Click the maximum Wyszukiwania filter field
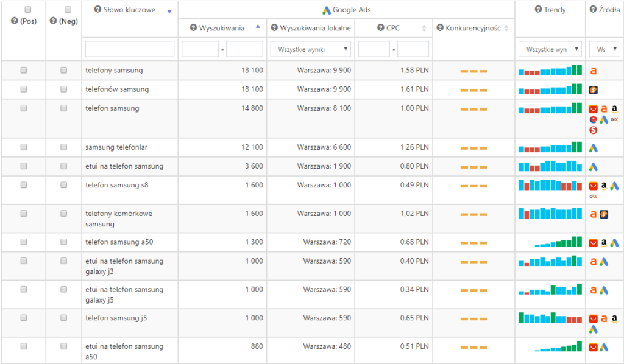The width and height of the screenshot is (624, 364). pos(244,49)
